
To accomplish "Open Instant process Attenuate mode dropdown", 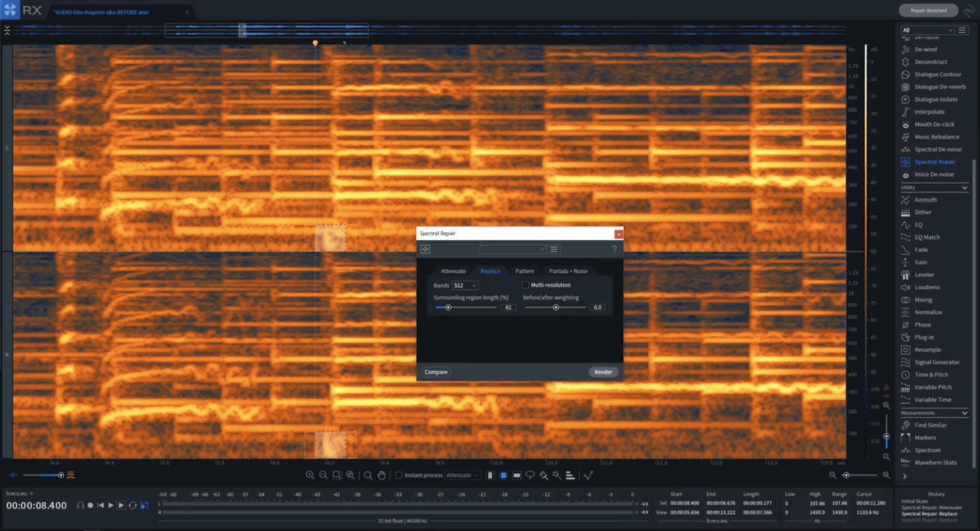I will point(463,475).
